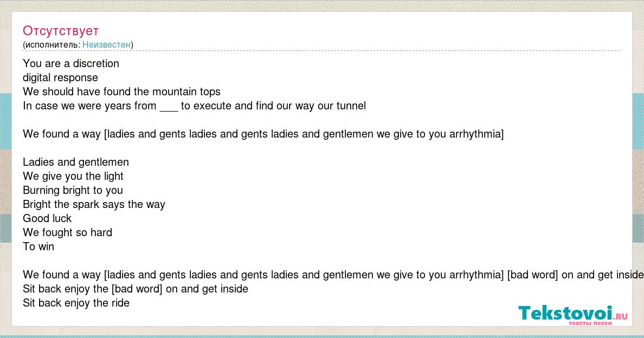Click the 'To win' lyric line
The image size is (644, 338).
coord(38,246)
